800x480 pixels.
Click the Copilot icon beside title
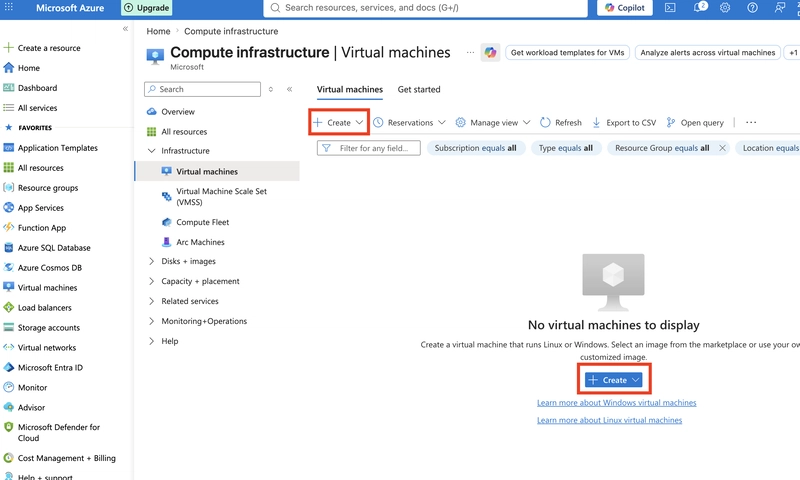coord(490,53)
